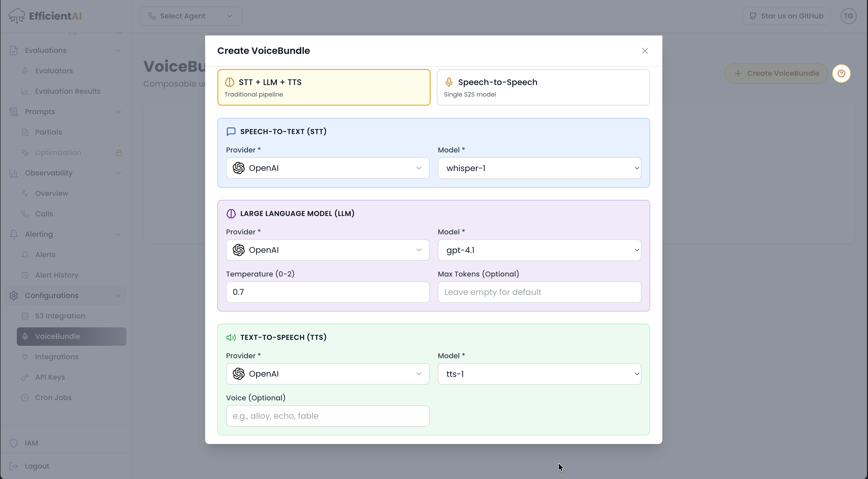Open the LLM Model gpt-4.1 dropdown
Image resolution: width=868 pixels, height=479 pixels.
click(539, 250)
